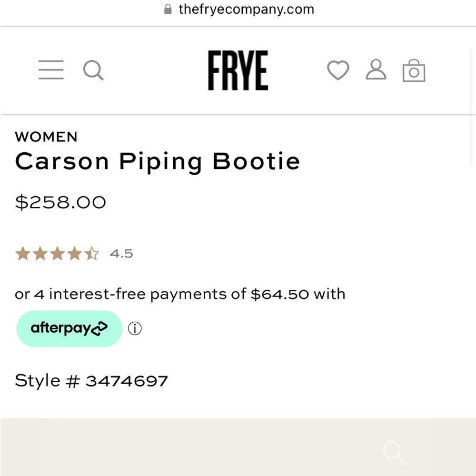Image resolution: width=476 pixels, height=476 pixels.
Task: Click the account profile icon
Action: click(x=376, y=70)
